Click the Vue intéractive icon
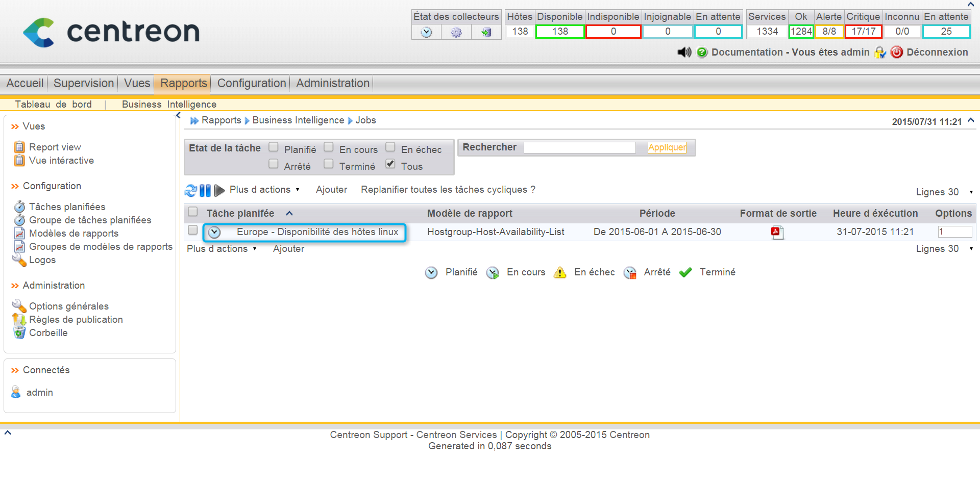 point(19,160)
